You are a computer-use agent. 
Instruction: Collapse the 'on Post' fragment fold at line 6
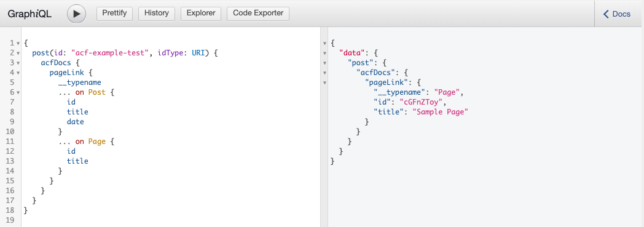coord(18,92)
